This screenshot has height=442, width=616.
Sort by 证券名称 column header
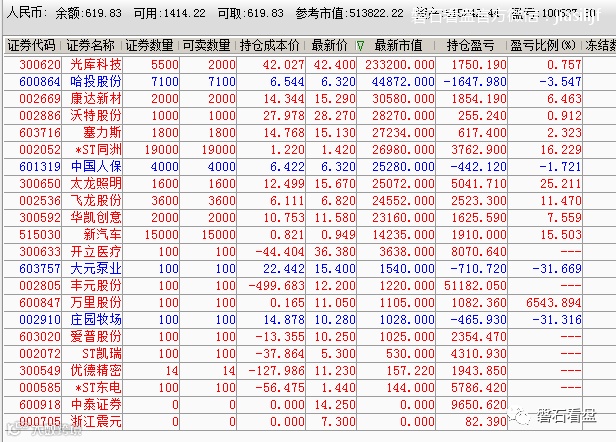[x=90, y=46]
